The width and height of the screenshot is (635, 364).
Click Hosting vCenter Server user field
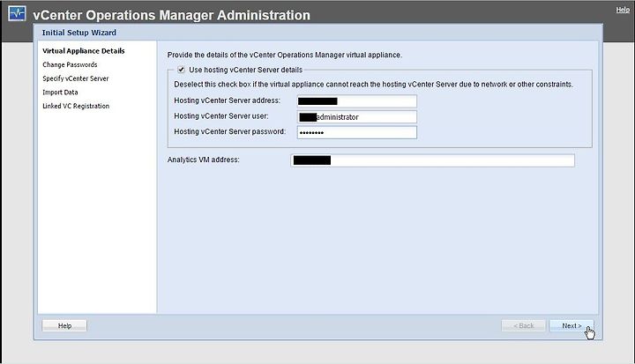[x=357, y=117]
